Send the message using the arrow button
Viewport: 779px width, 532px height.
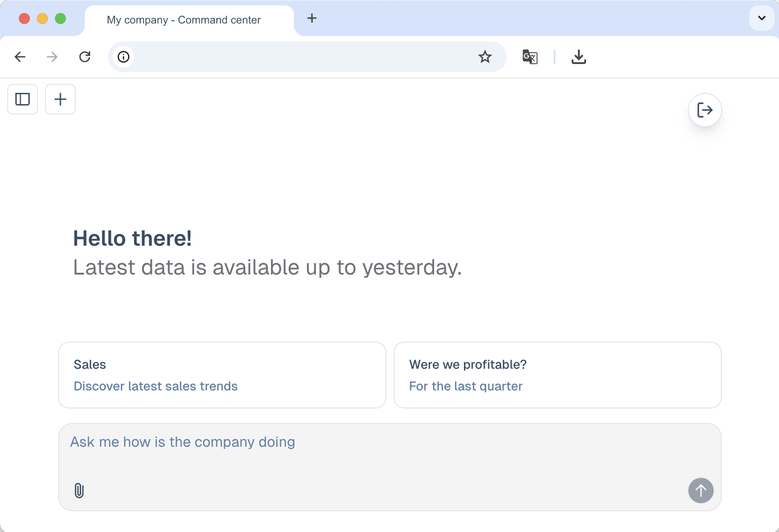[701, 491]
